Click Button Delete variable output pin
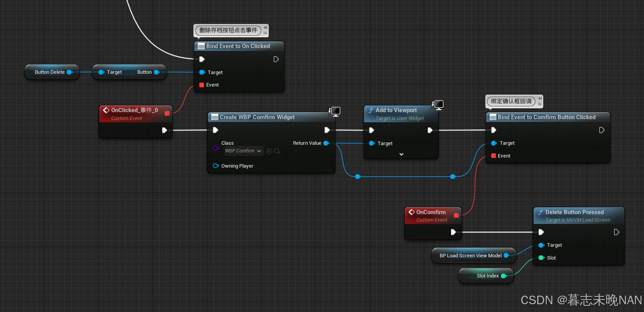644x312 pixels. [70, 72]
